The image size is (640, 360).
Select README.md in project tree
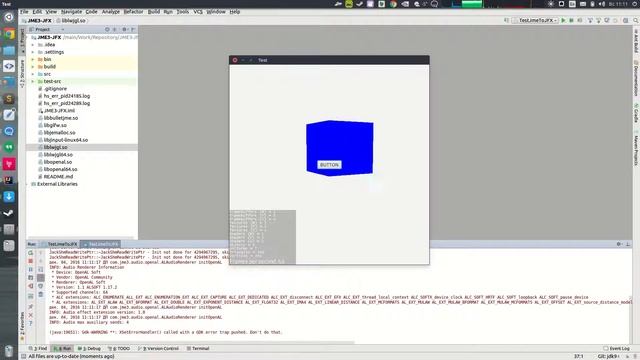click(x=58, y=177)
